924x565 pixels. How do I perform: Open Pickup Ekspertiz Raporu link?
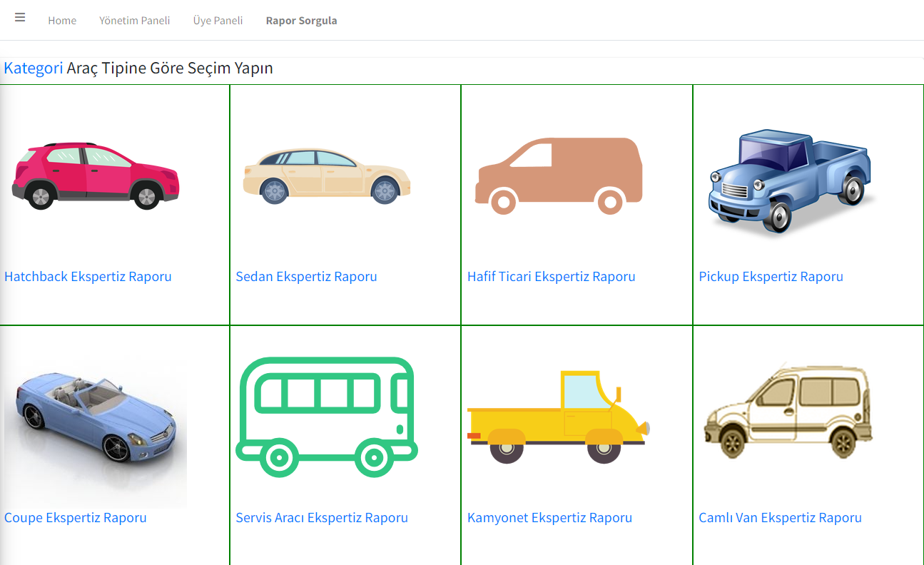point(771,277)
